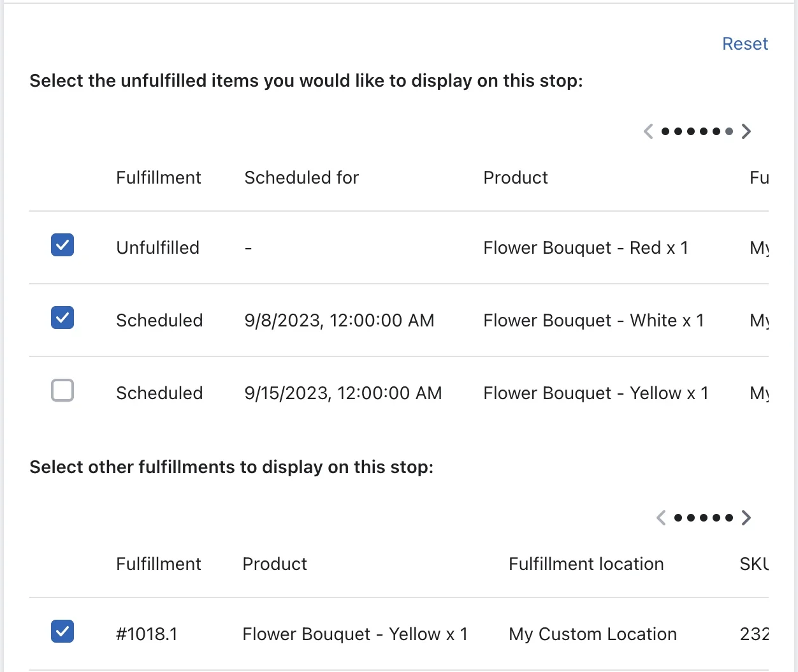This screenshot has height=672, width=798.
Task: Click the My Custom Location cell
Action: pos(593,634)
